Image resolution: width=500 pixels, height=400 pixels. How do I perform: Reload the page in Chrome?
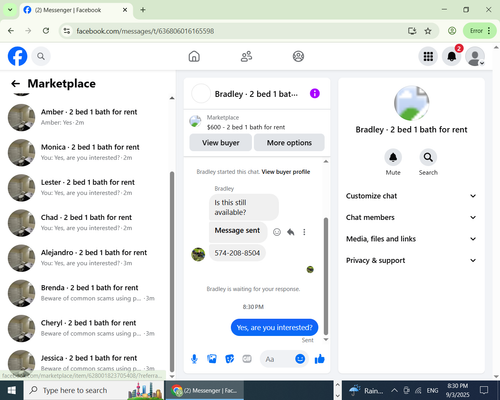tap(46, 31)
